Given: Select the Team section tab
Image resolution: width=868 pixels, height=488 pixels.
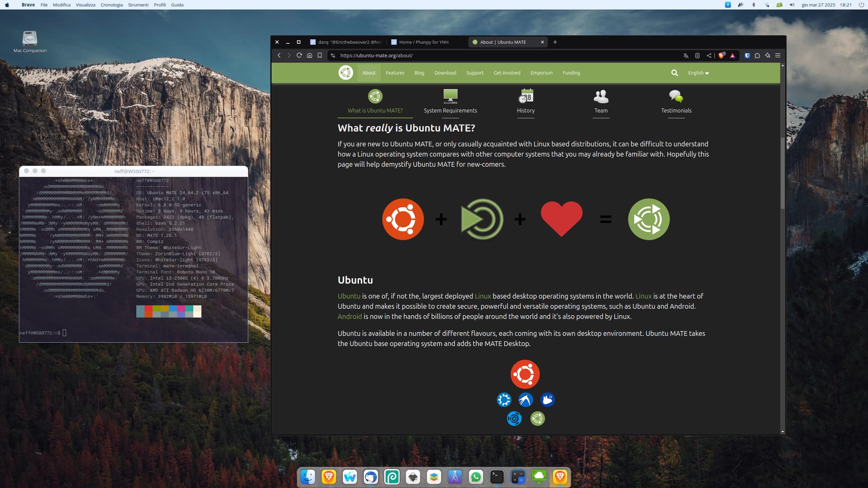Looking at the screenshot, I should click(601, 102).
